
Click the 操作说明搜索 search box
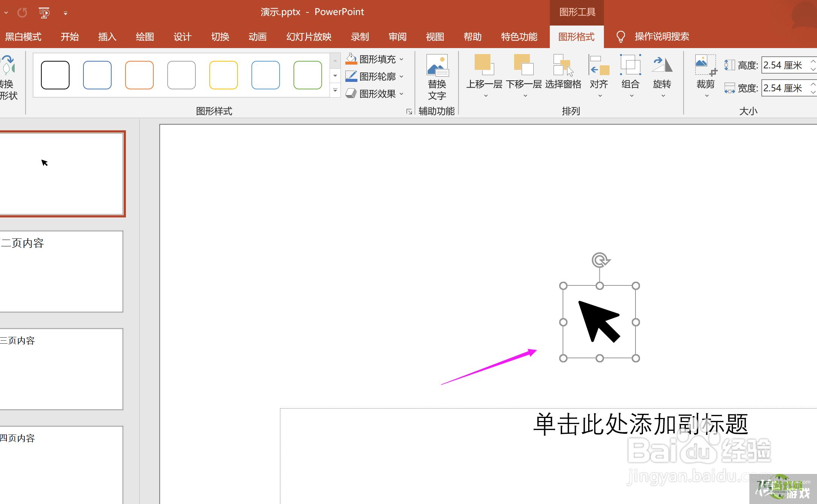[x=662, y=37]
